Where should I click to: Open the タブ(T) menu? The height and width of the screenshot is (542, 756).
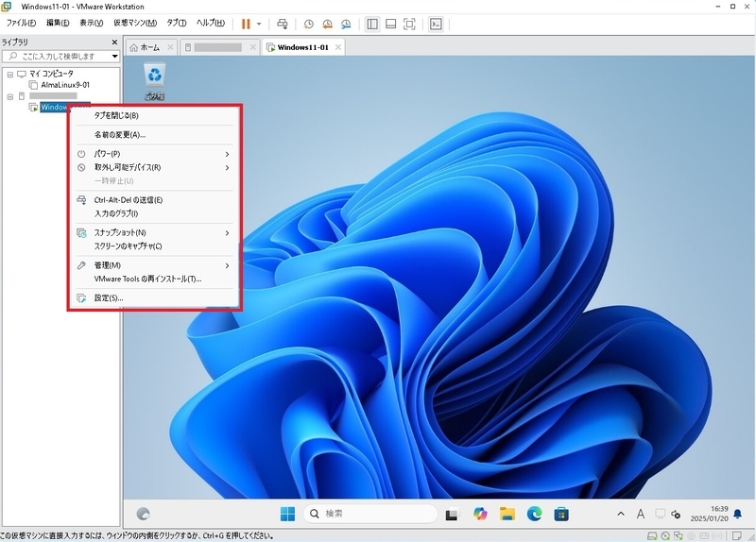[x=177, y=23]
